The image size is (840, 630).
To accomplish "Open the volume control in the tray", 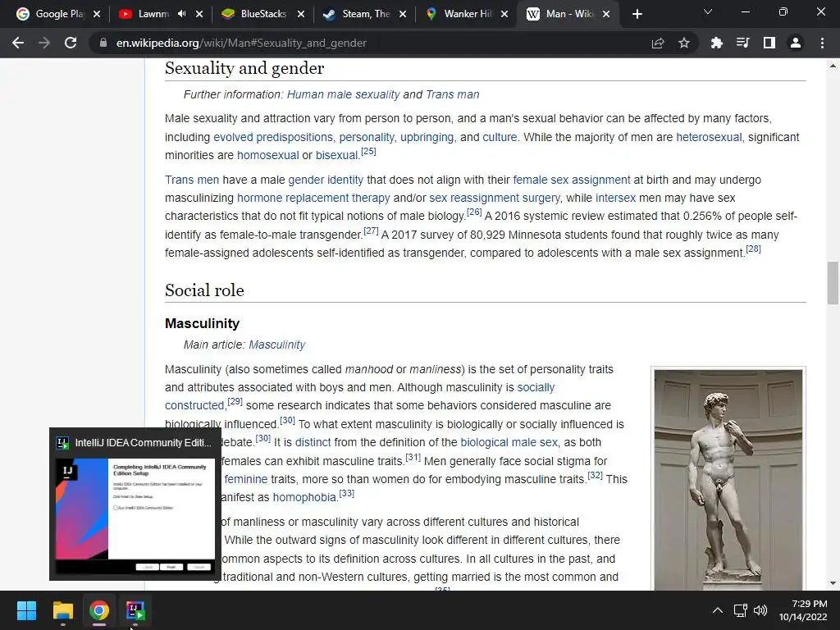I will 760,610.
